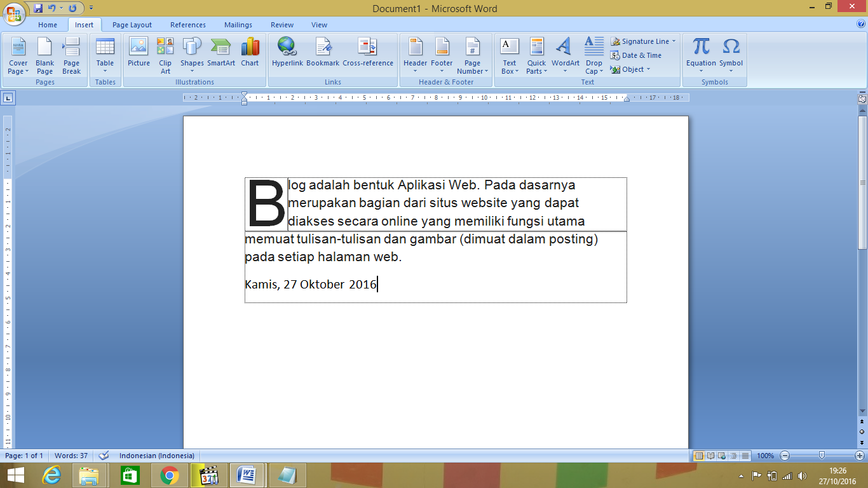Switch to the View tab
Screen dimensions: 868x488
coord(320,25)
